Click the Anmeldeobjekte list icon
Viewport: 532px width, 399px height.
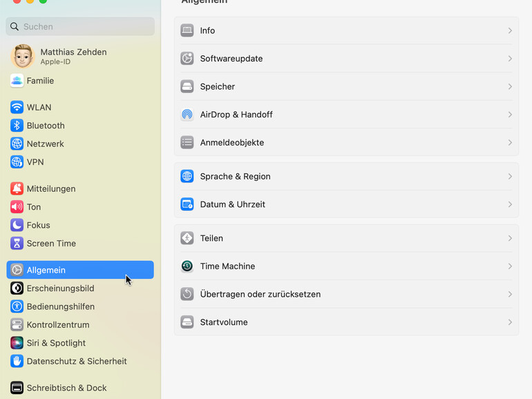[x=187, y=142]
